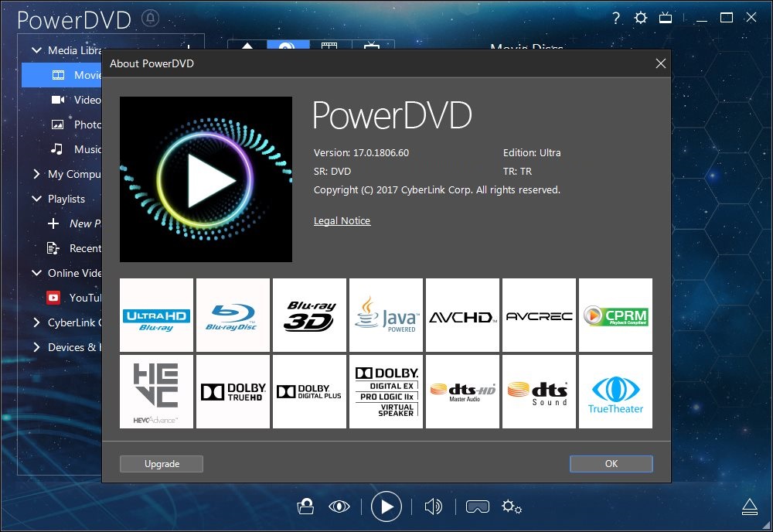Collapse the Playlists section
The image size is (773, 532).
click(x=36, y=199)
